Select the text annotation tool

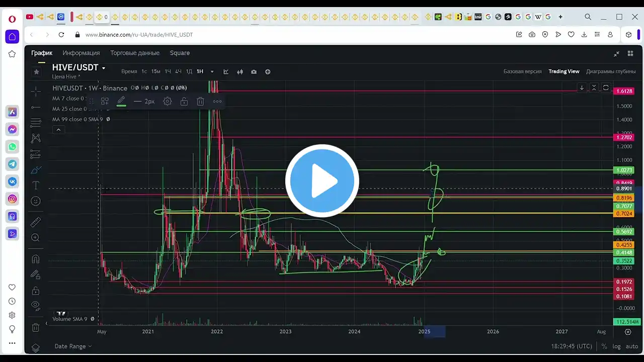coord(36,186)
